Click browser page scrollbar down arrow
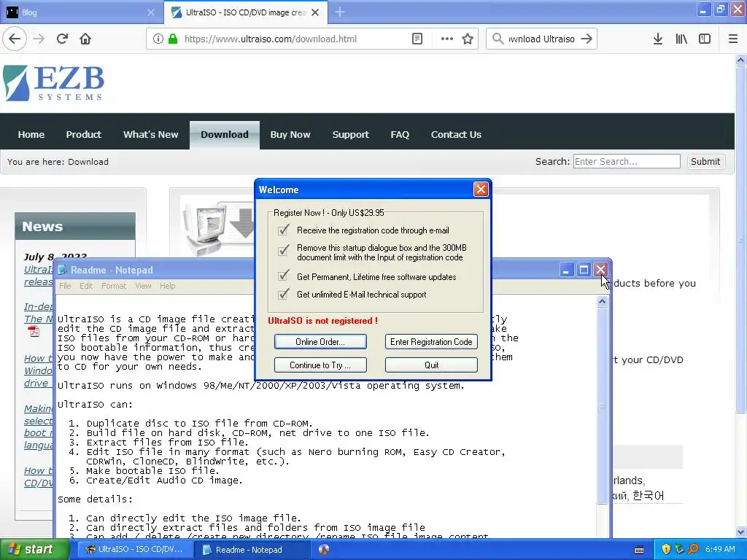 click(x=740, y=532)
